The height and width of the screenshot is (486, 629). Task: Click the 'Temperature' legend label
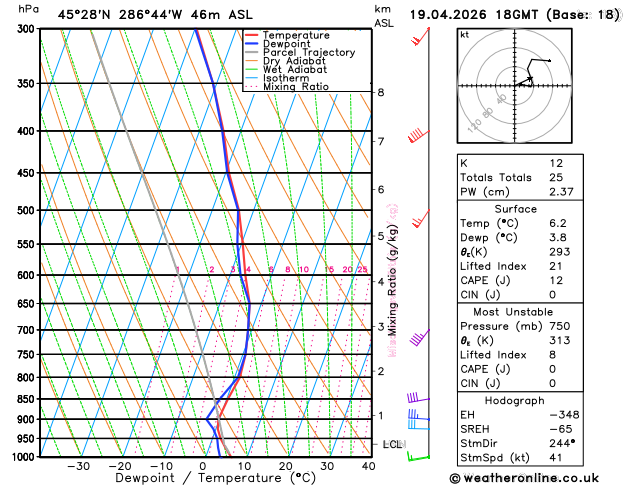(x=296, y=35)
